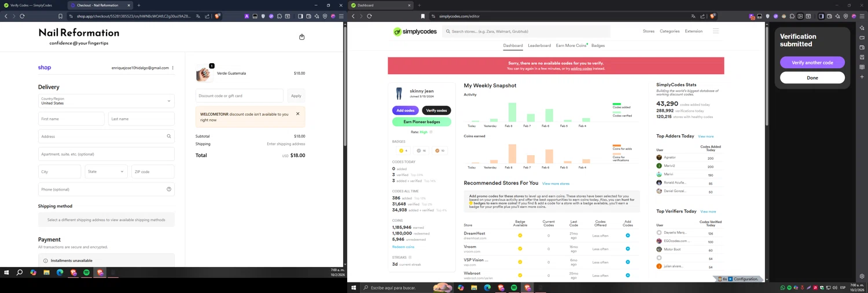Open the Country/Region dropdown
Image resolution: width=868 pixels, height=293 pixels.
(x=106, y=101)
